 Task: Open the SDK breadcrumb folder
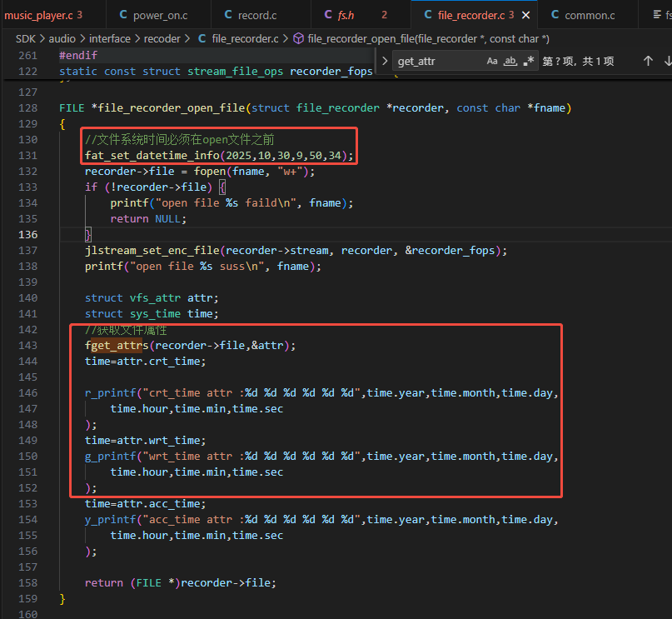click(26, 39)
